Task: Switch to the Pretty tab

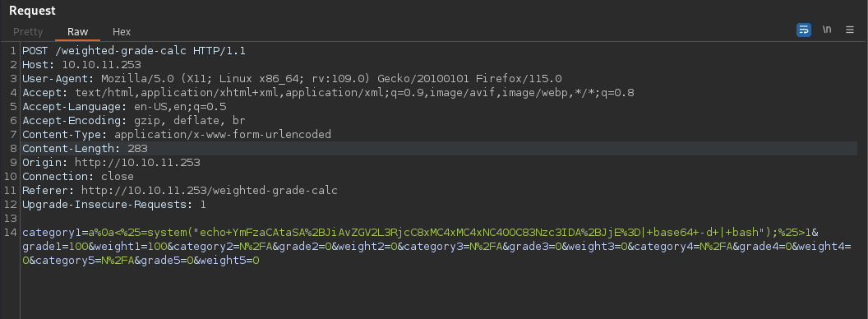Action: (x=28, y=31)
